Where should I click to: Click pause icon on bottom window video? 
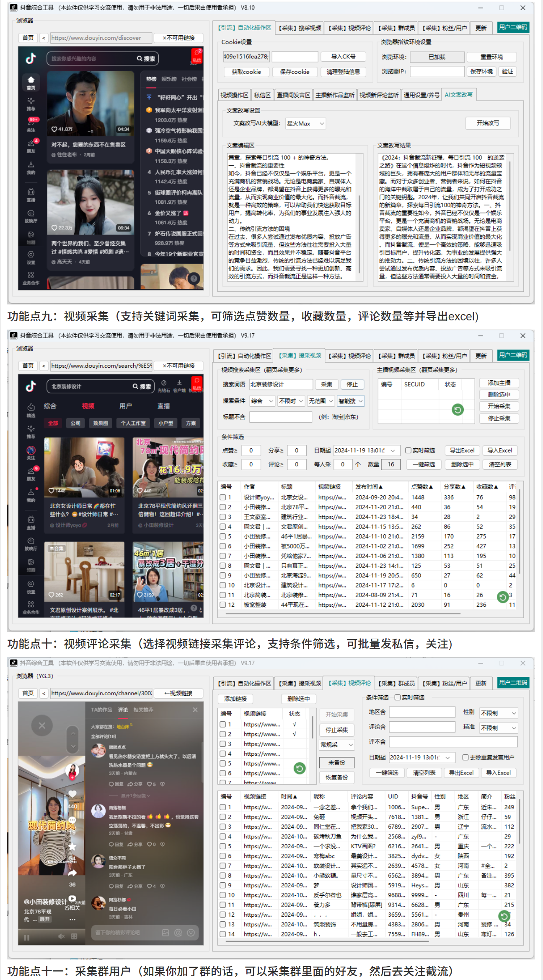point(27,937)
